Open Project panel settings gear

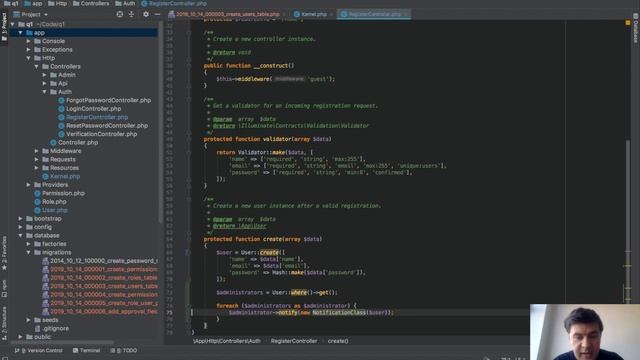(146, 14)
